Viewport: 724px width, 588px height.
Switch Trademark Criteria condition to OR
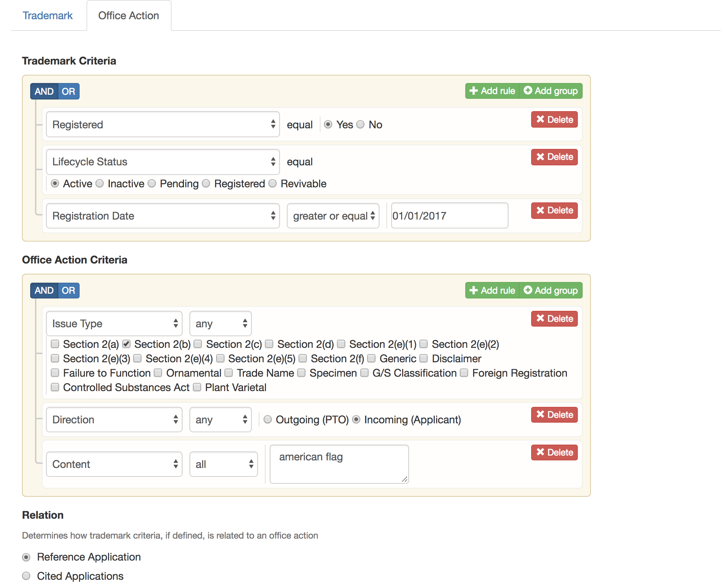(68, 91)
